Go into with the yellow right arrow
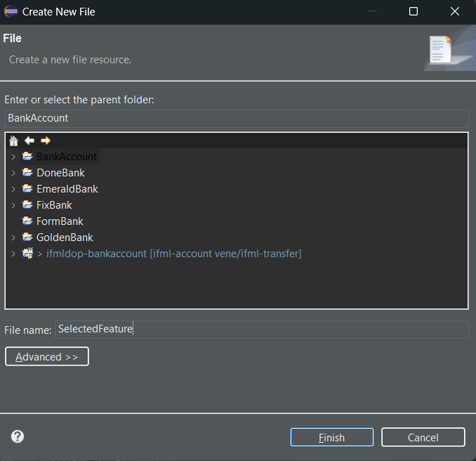The image size is (476, 461). (46, 141)
